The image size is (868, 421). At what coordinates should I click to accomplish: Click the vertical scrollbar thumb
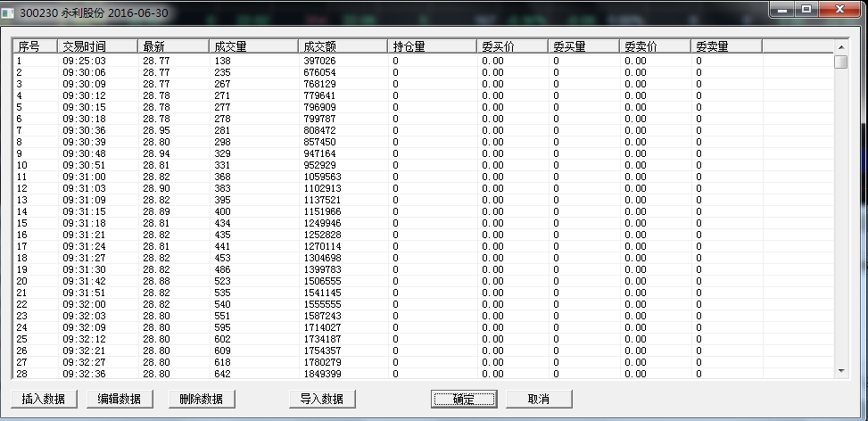pyautogui.click(x=841, y=62)
